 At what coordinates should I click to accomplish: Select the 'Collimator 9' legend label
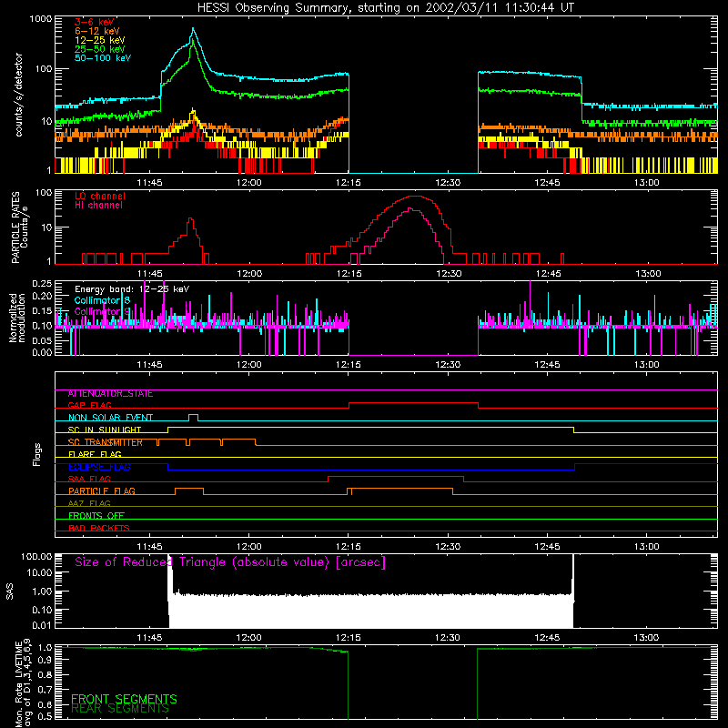click(102, 311)
